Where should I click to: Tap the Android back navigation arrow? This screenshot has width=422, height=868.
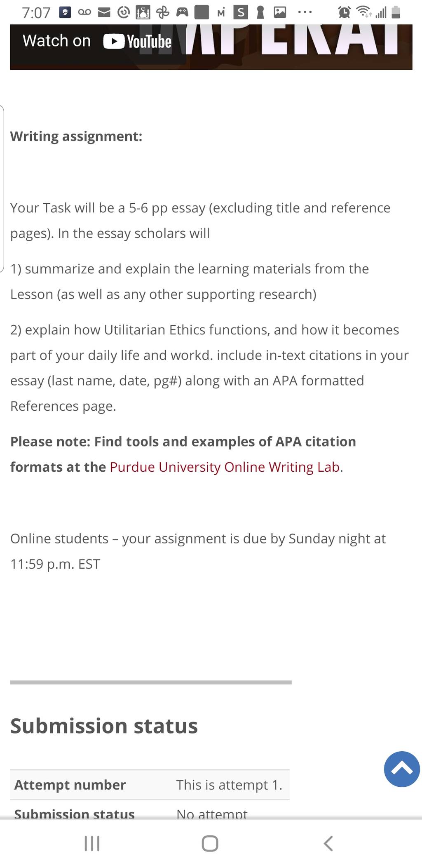click(328, 844)
